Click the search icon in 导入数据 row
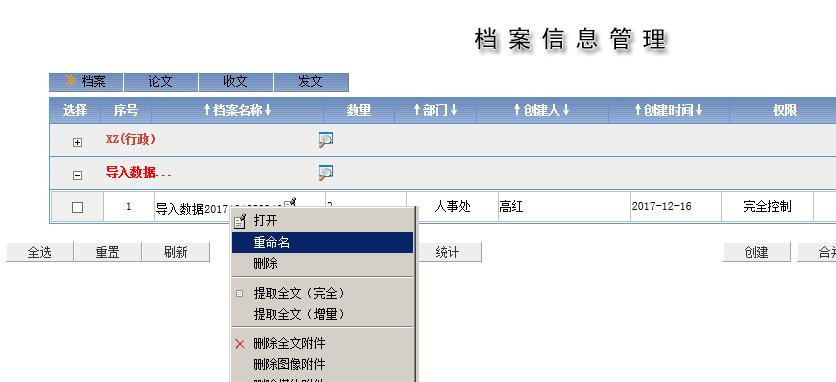This screenshot has height=382, width=836. point(326,172)
